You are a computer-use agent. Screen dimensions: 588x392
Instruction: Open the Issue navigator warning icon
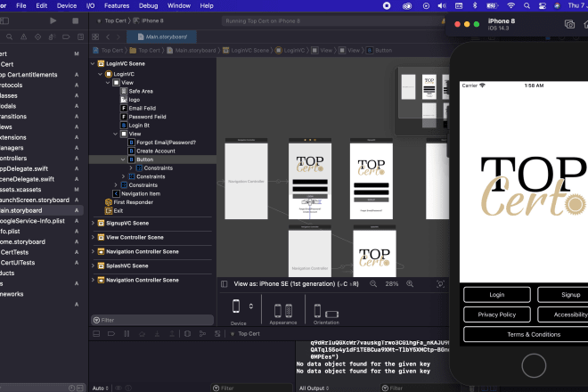[24, 37]
